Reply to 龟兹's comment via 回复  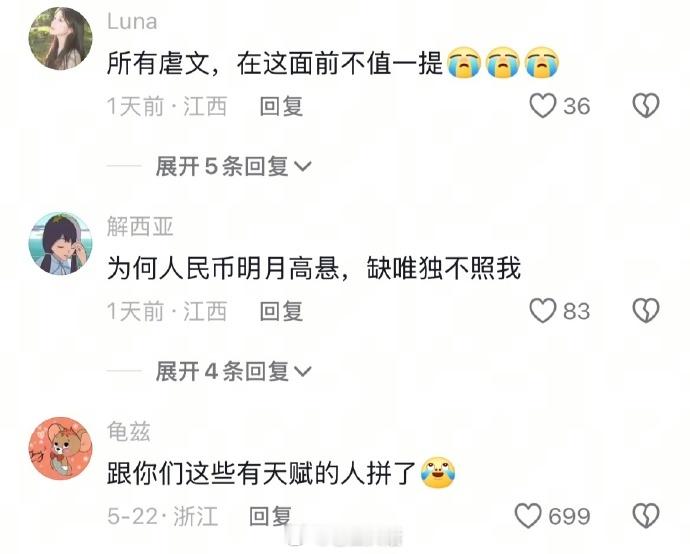click(x=270, y=516)
